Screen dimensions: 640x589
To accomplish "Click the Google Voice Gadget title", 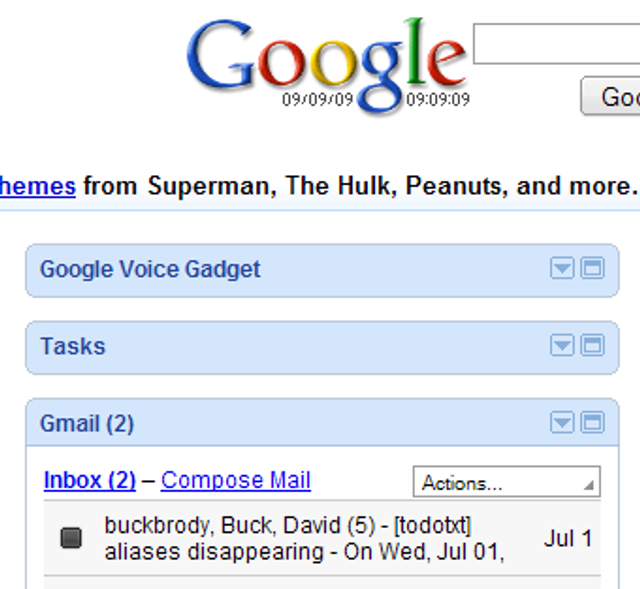I will (x=150, y=269).
